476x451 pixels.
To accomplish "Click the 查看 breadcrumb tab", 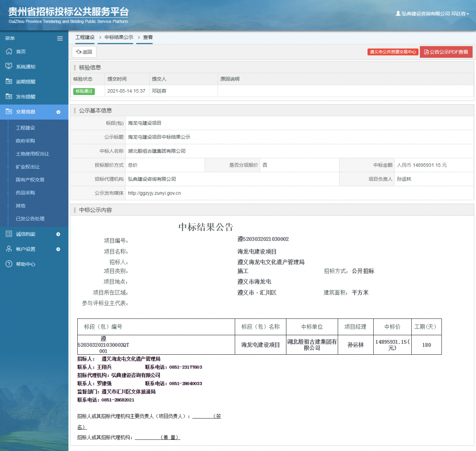I will click(148, 37).
